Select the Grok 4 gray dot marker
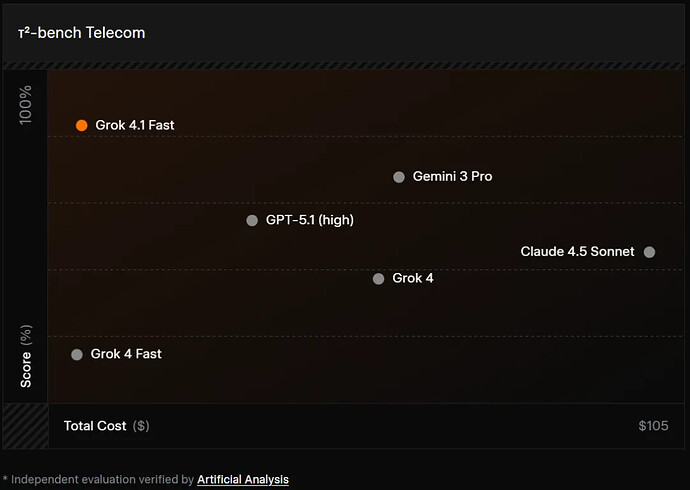This screenshot has width=690, height=490. (x=378, y=279)
